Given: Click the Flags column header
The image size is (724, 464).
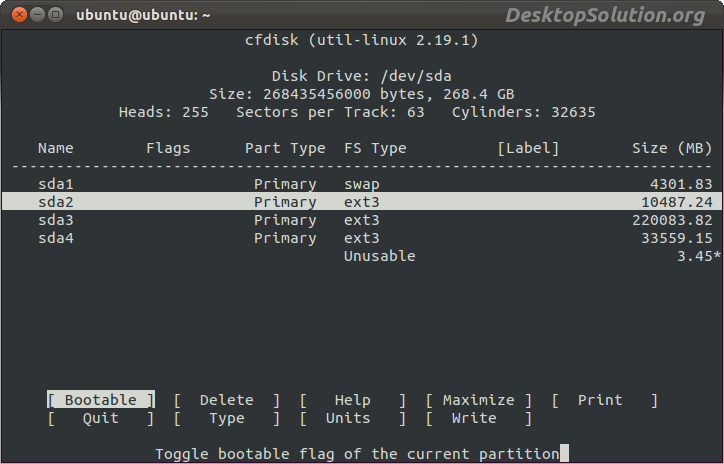Looking at the screenshot, I should point(167,148).
